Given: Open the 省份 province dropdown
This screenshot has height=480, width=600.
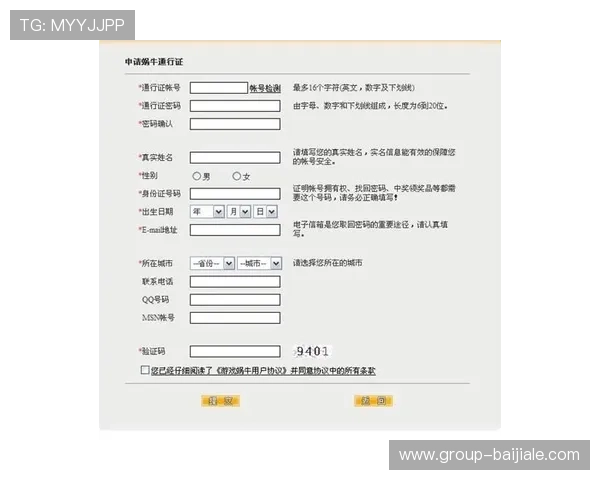Looking at the screenshot, I should [212, 263].
